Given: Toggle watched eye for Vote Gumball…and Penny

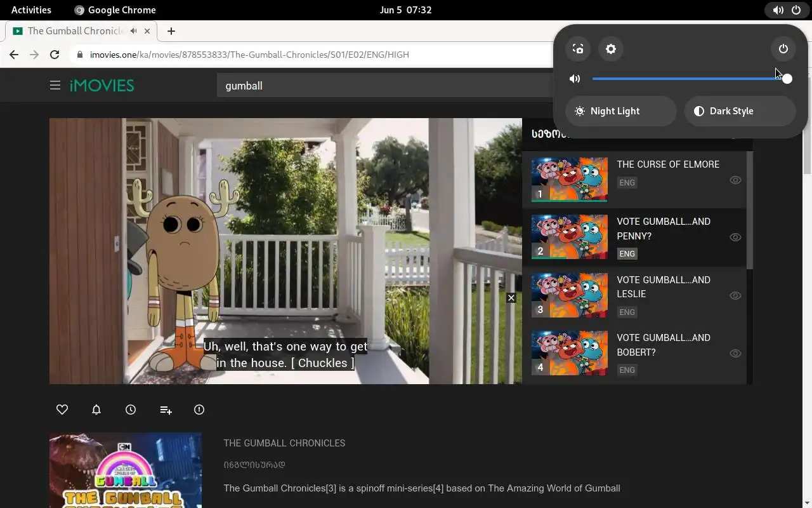Looking at the screenshot, I should pyautogui.click(x=735, y=237).
